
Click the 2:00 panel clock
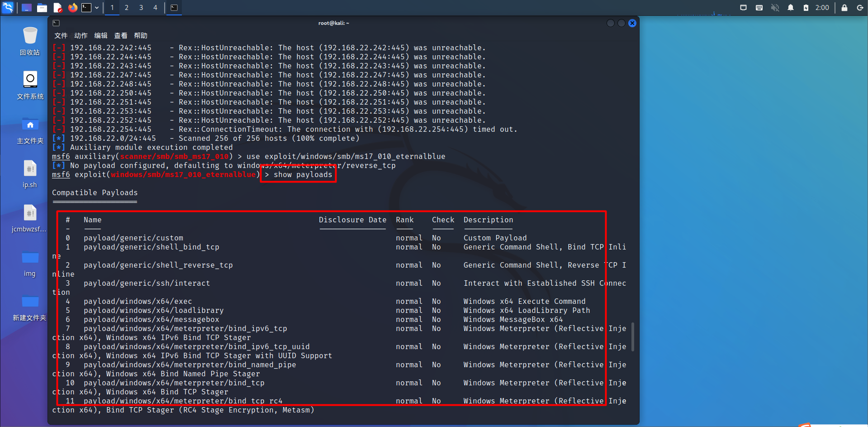pos(822,8)
